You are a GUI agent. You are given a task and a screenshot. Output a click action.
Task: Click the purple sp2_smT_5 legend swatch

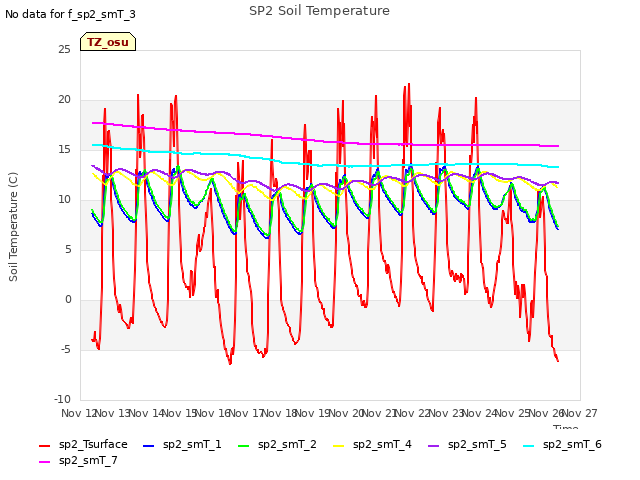point(433,446)
